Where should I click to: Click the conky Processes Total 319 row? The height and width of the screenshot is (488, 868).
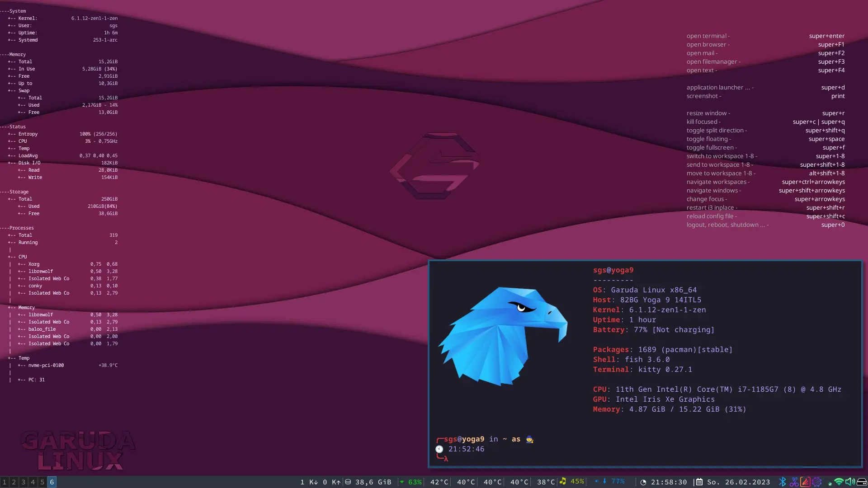click(x=62, y=235)
